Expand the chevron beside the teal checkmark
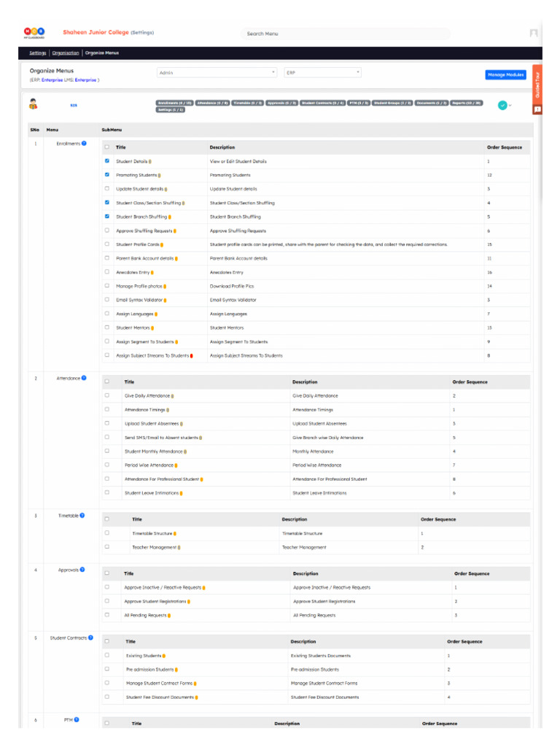The width and height of the screenshot is (560, 747). (x=510, y=106)
